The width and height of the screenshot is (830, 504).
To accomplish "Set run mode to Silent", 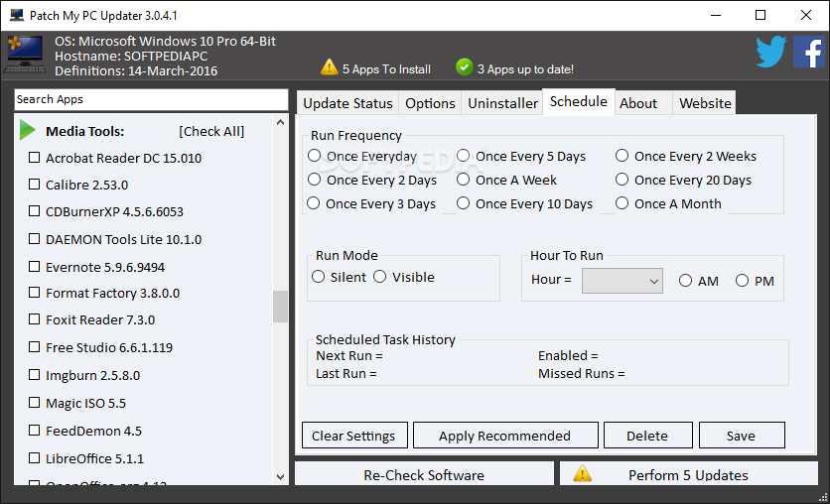I will coord(318,277).
